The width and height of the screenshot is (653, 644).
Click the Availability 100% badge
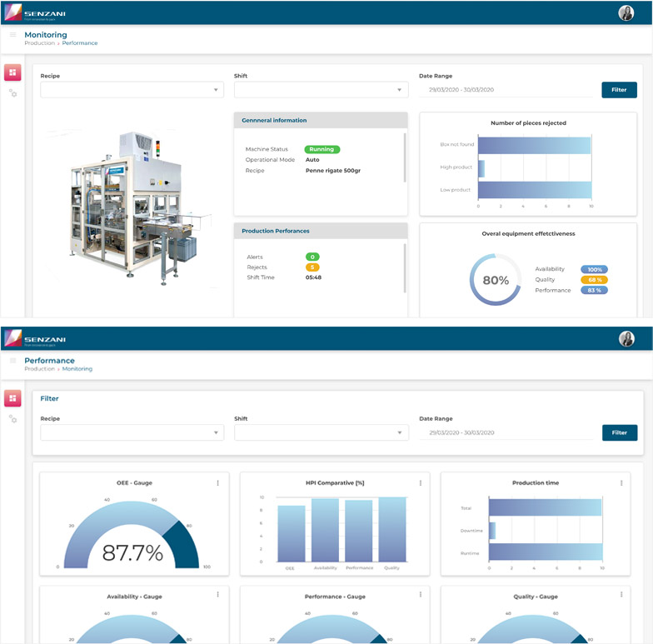(595, 270)
